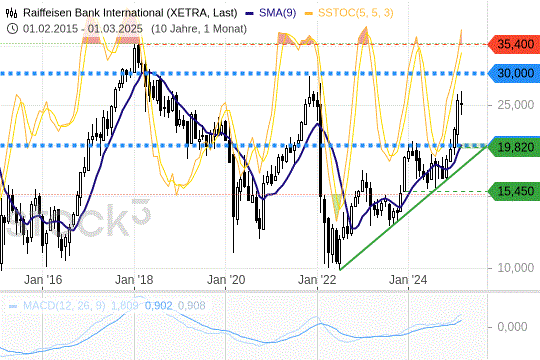
Task: Click the 0,000 MACD axis value
Action: pos(512,327)
